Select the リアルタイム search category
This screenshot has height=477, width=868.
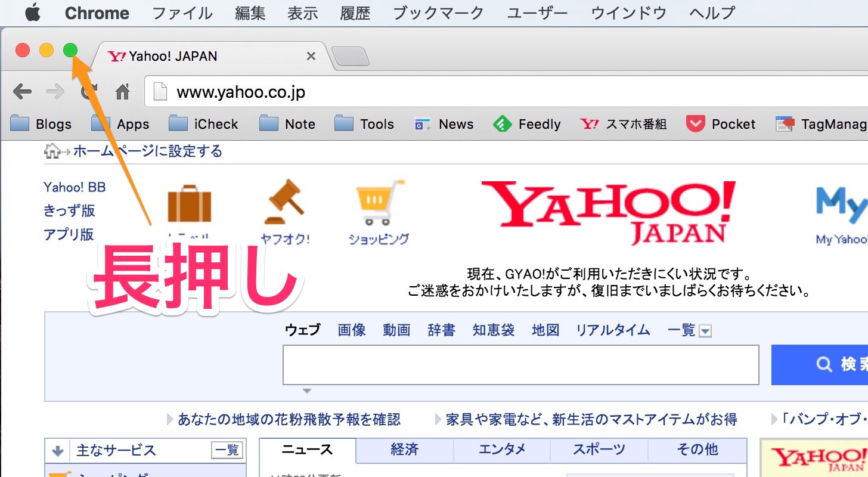(613, 330)
